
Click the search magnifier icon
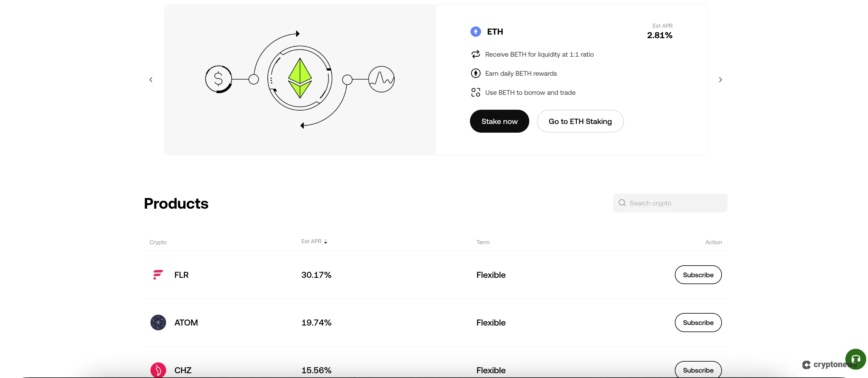tap(622, 203)
